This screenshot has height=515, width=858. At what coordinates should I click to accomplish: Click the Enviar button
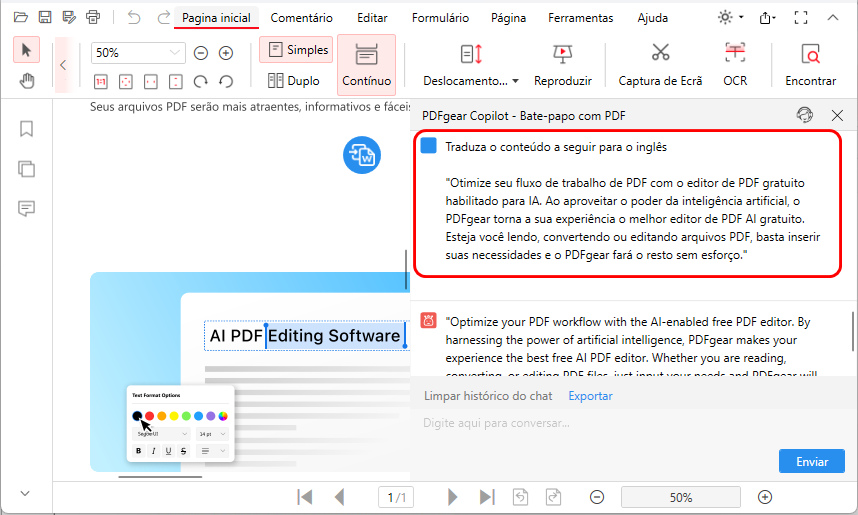click(x=811, y=461)
